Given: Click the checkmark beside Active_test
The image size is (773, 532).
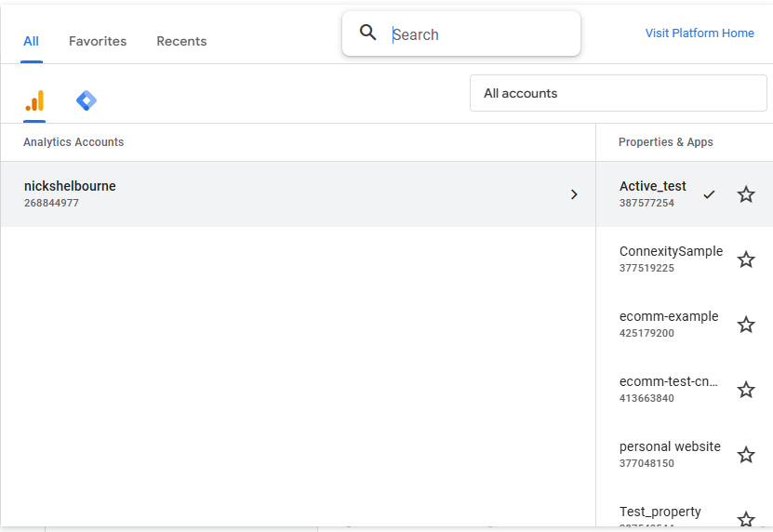Looking at the screenshot, I should tap(709, 194).
